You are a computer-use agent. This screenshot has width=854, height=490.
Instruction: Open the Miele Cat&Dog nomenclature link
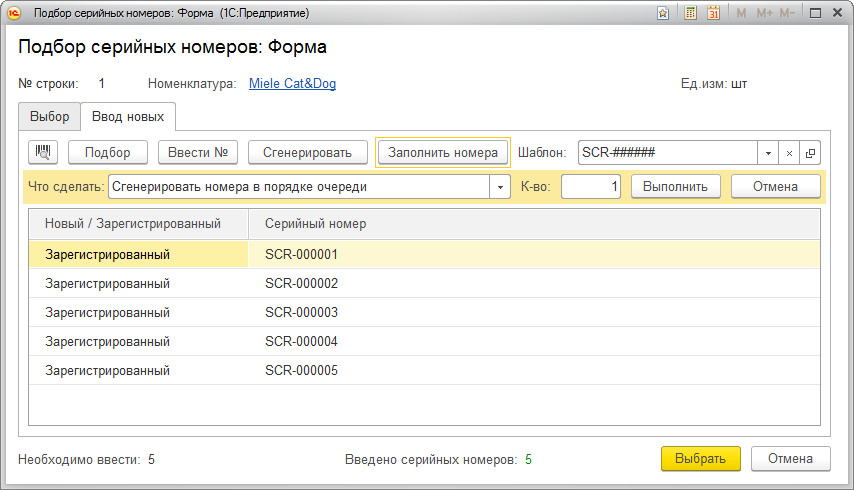[292, 84]
